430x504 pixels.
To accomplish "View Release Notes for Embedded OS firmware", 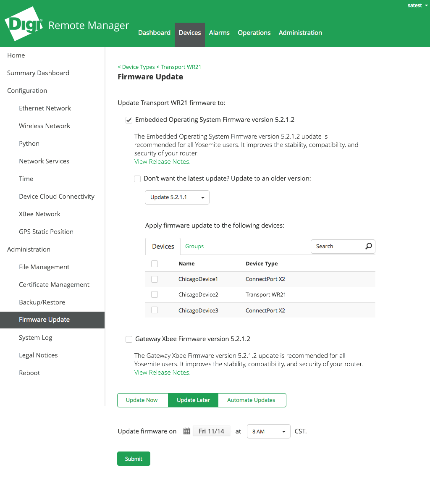I will [163, 162].
